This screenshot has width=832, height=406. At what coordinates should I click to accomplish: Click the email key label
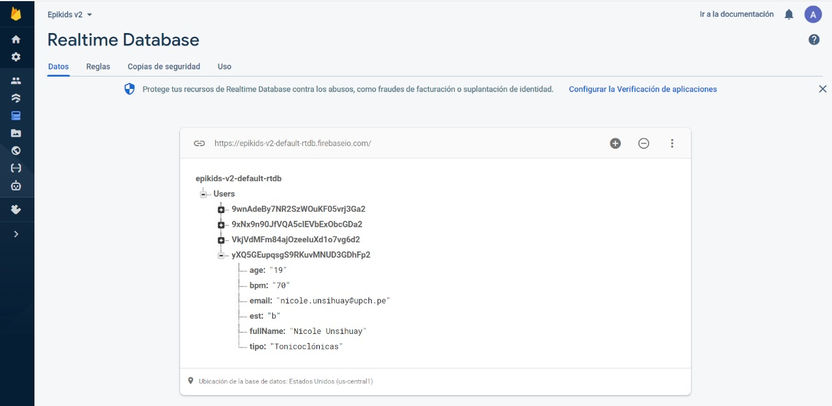pos(261,301)
